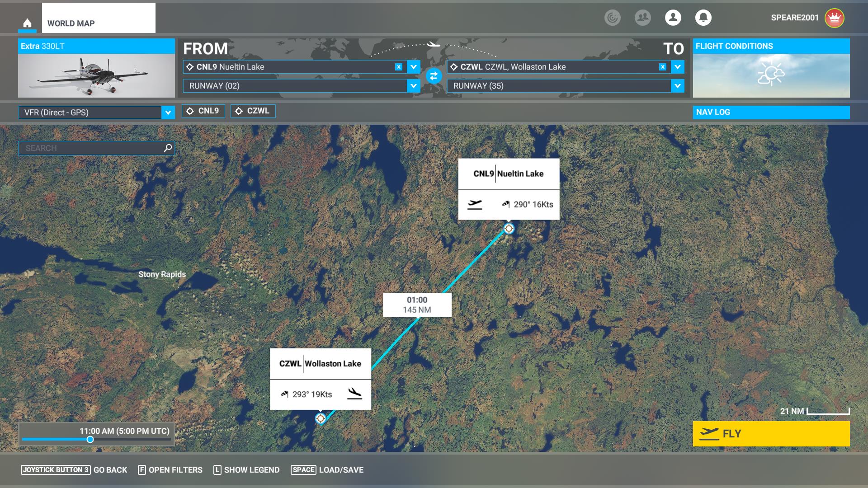Viewport: 868px width, 488px height.
Task: Click the CNL9 departure takeoff icon
Action: click(475, 205)
